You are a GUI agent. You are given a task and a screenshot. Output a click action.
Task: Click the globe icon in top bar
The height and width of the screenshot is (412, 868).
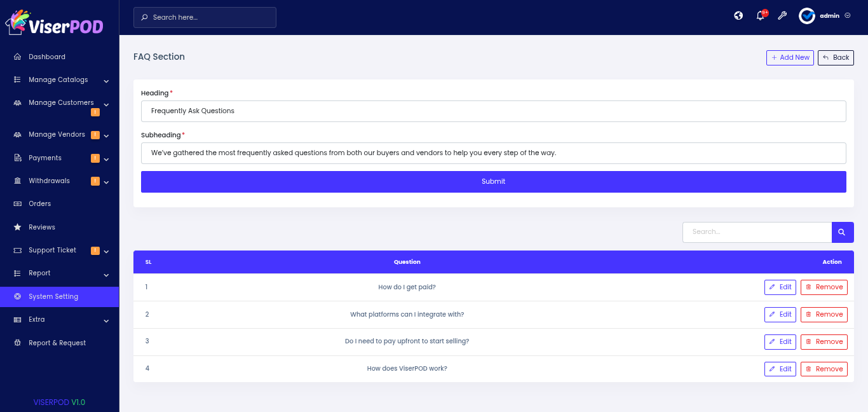(x=738, y=16)
